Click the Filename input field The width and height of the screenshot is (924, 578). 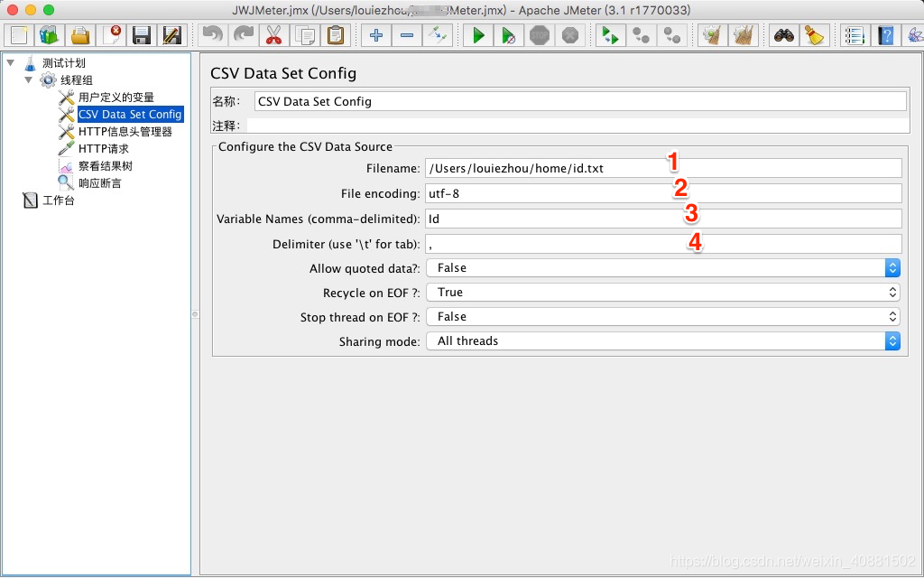[x=663, y=168]
